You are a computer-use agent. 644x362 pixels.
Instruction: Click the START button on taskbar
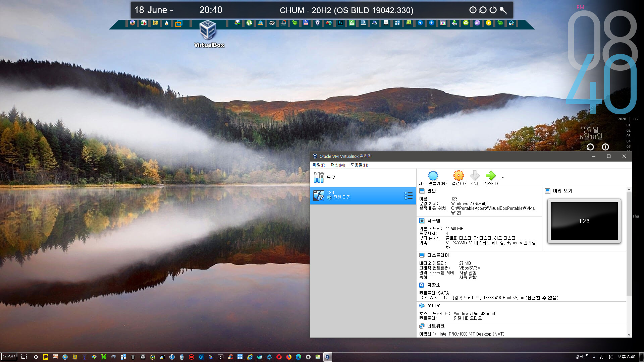tap(9, 357)
